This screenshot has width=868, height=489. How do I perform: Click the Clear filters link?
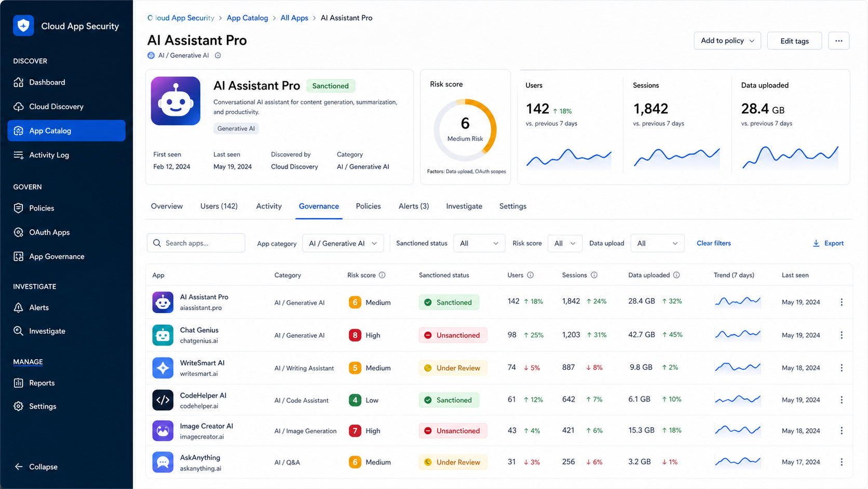(713, 243)
